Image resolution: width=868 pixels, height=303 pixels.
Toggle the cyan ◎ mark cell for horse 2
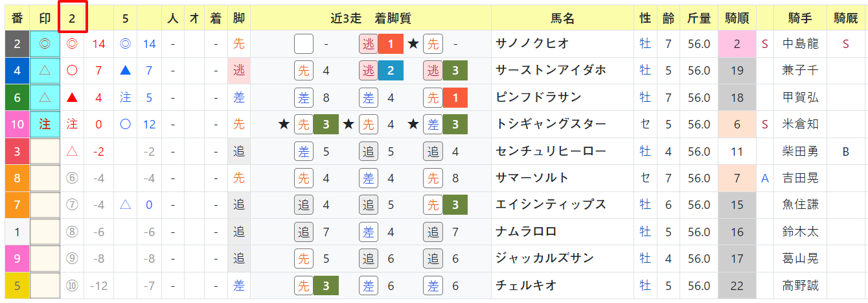click(x=45, y=44)
